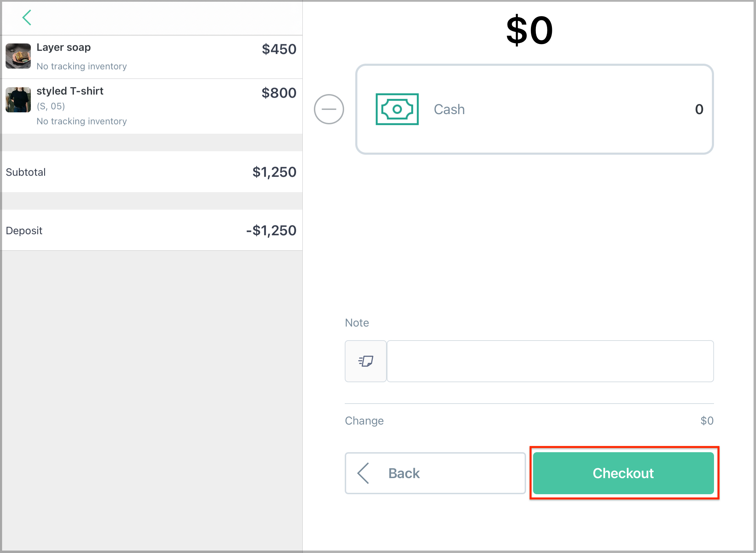Open the Layer soap line item
This screenshot has width=756, height=553.
[152, 57]
